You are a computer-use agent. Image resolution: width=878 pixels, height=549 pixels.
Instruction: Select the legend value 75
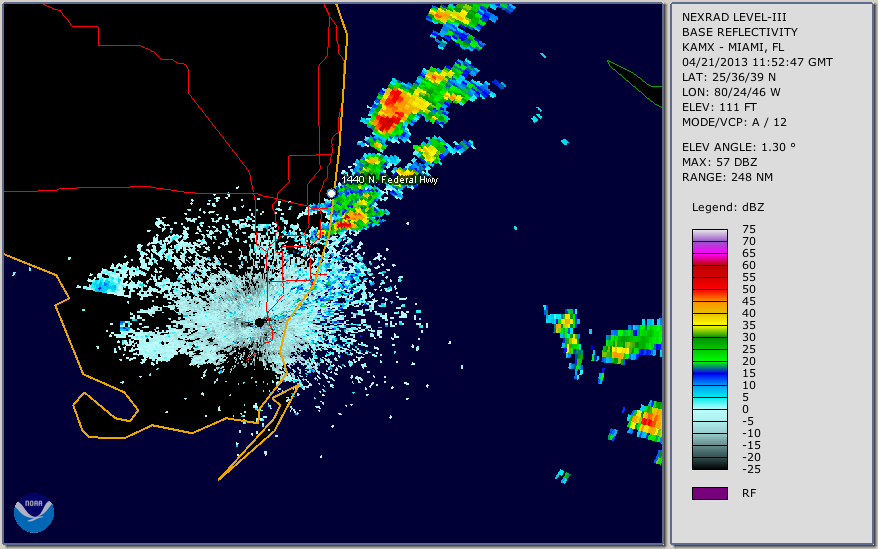(749, 229)
